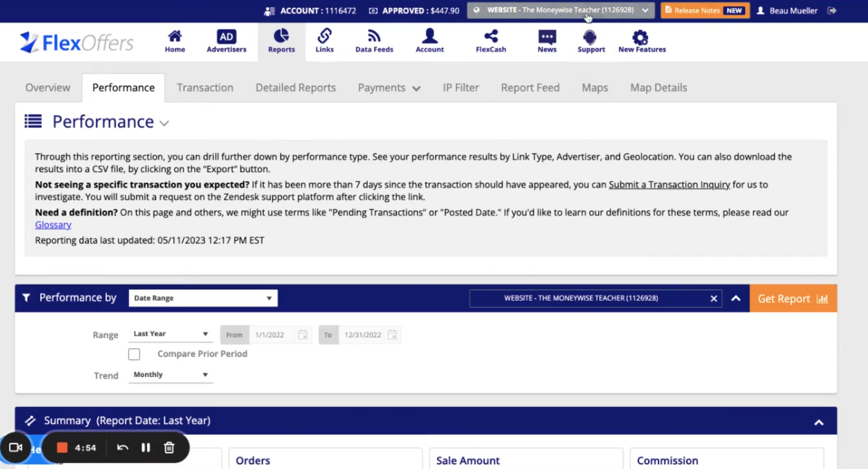
Task: Follow Submit a Transaction Inquiry link
Action: click(x=669, y=185)
